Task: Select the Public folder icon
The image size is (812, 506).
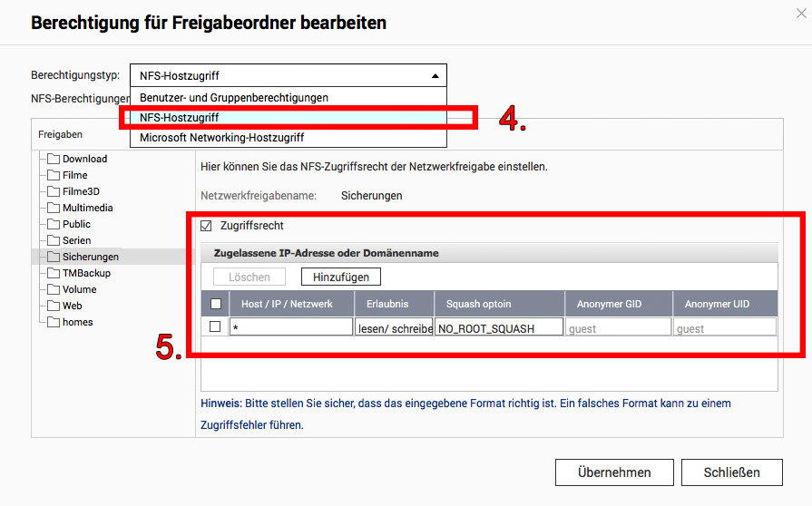Action: pyautogui.click(x=54, y=224)
